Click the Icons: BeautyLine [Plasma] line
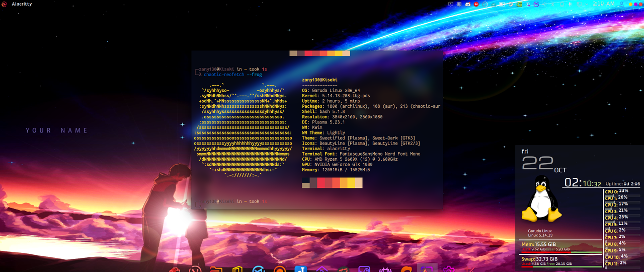Screen dimensions: 644x272 point(361,144)
